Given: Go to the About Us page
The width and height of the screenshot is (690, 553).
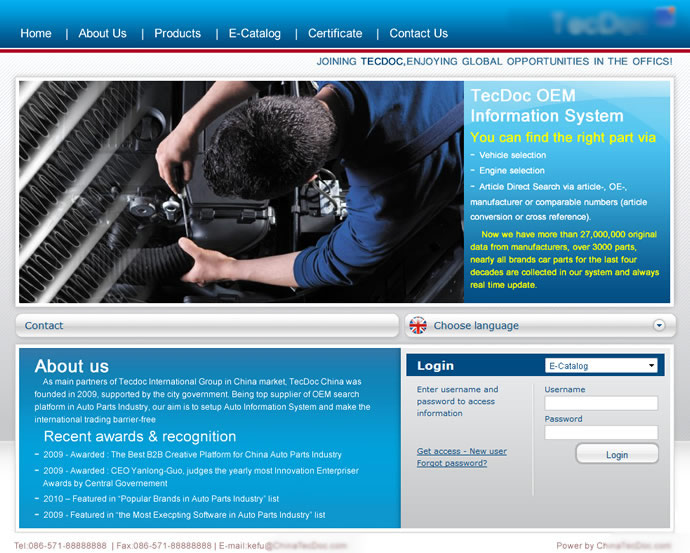Looking at the screenshot, I should pos(103,33).
